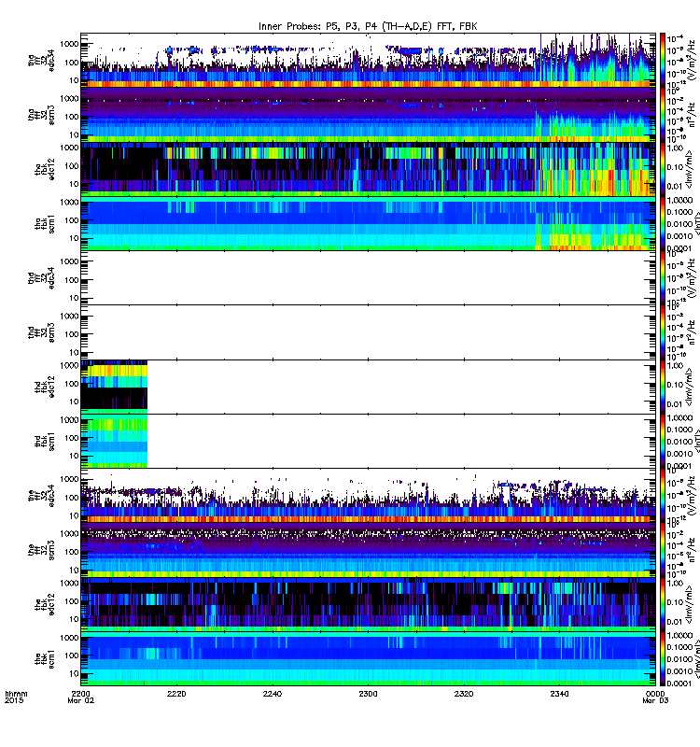The image size is (700, 747).
Task: Click the color bar beside thd fbk edc12
Action: 663,387
